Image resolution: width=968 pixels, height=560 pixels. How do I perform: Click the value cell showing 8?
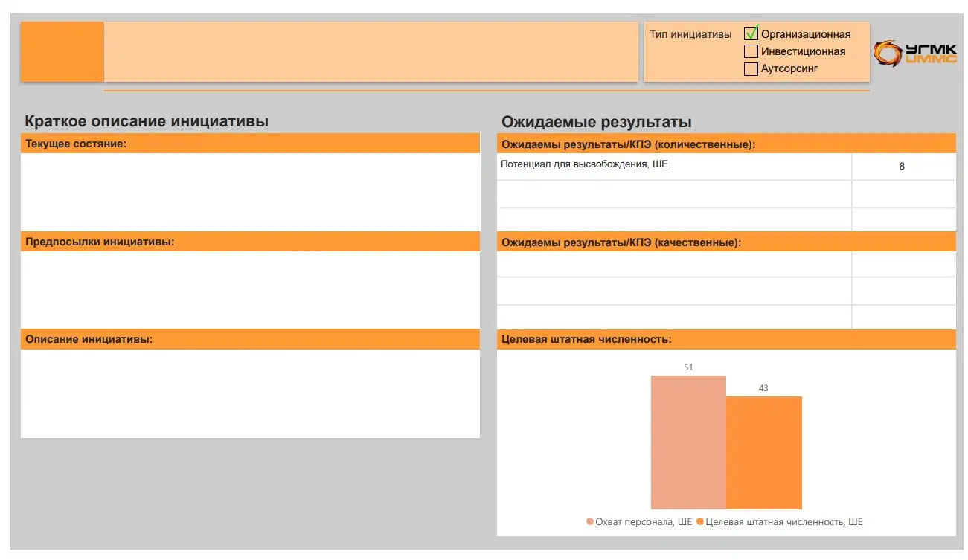click(903, 167)
